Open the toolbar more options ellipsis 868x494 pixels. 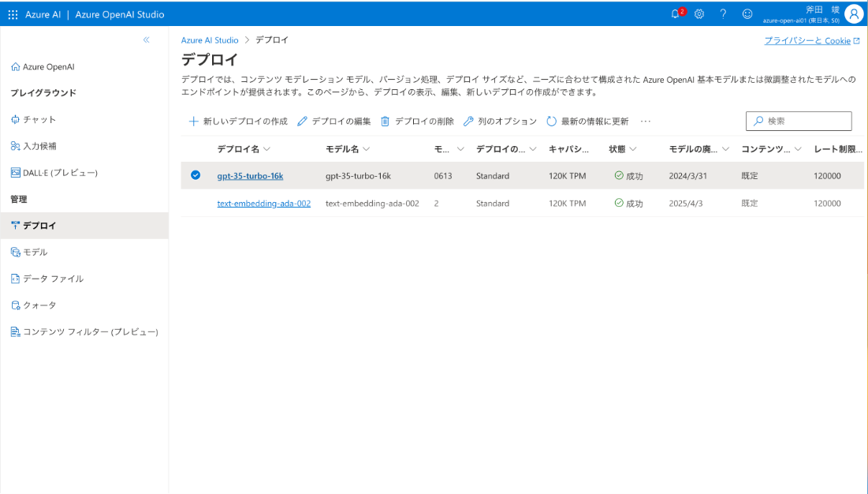tap(646, 122)
